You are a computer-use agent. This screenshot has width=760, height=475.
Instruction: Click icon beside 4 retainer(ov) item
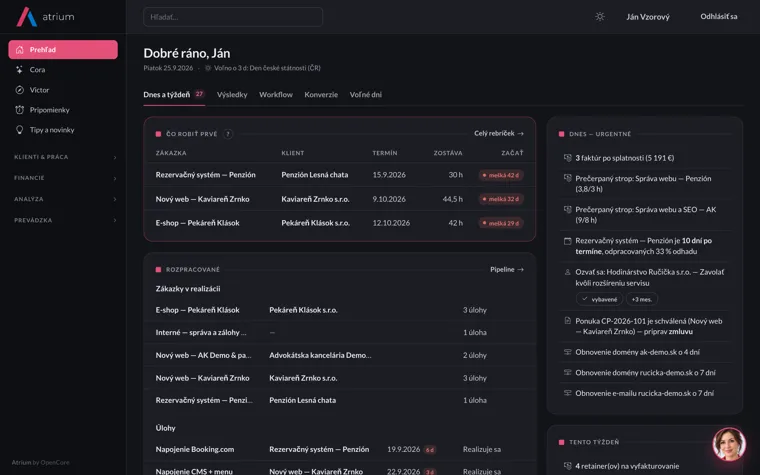(568, 466)
